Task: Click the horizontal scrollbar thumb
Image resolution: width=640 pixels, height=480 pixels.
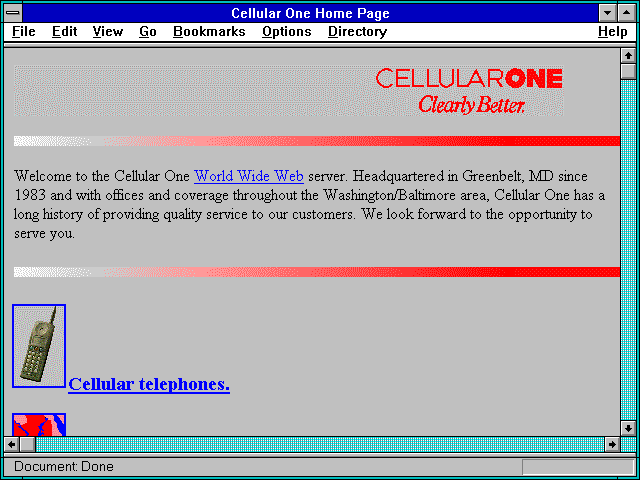Action: [x=27, y=444]
